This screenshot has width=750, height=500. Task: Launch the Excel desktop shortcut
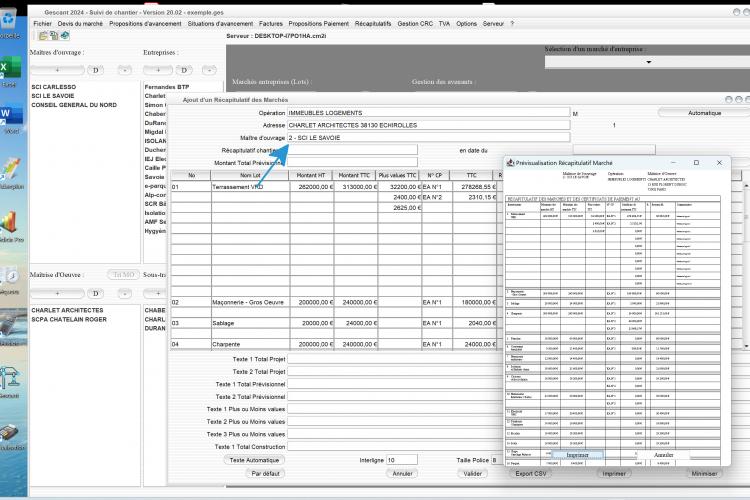click(x=10, y=69)
